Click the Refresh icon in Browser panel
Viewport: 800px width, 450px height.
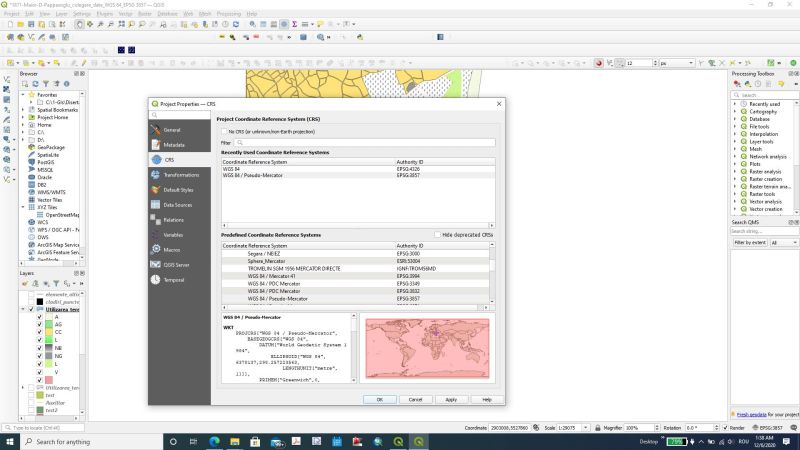point(35,84)
